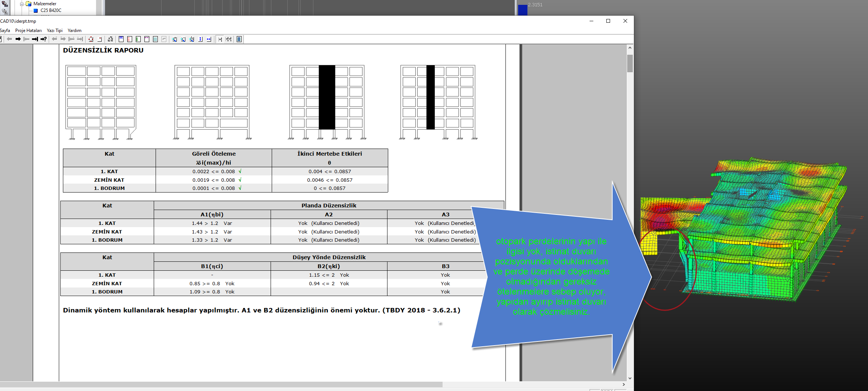Click the page icon with blue header lines

[121, 39]
